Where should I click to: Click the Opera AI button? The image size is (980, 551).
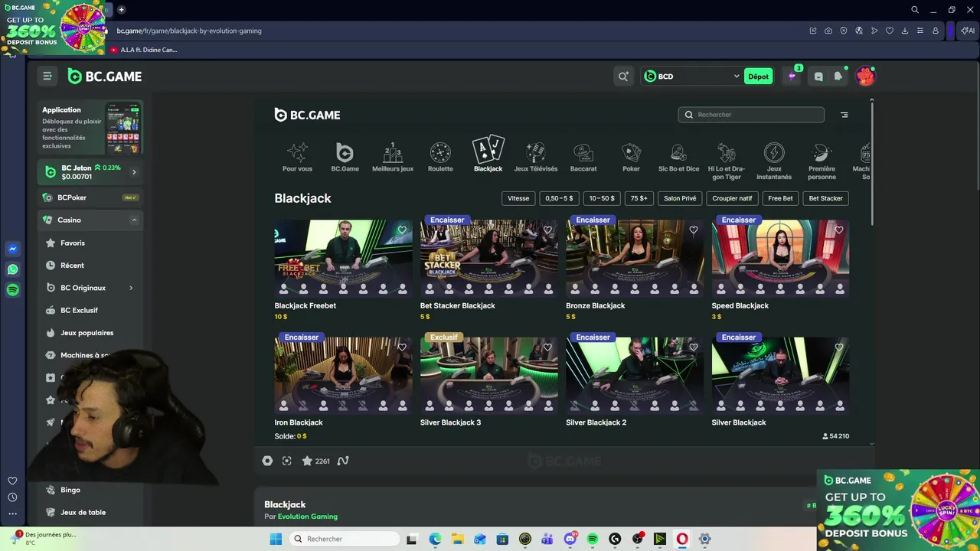point(968,31)
